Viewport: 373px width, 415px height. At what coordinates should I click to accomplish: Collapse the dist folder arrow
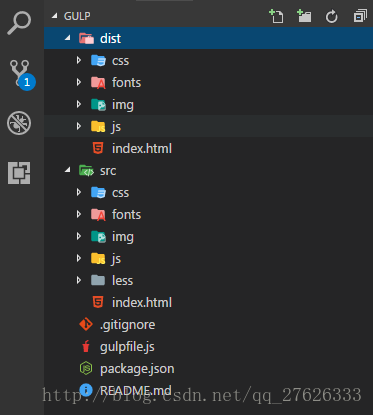tap(68, 38)
